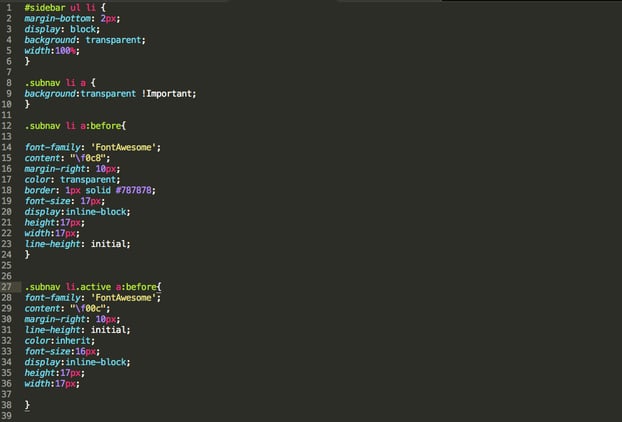Click the 'display: block;' declaration

pos(62,29)
